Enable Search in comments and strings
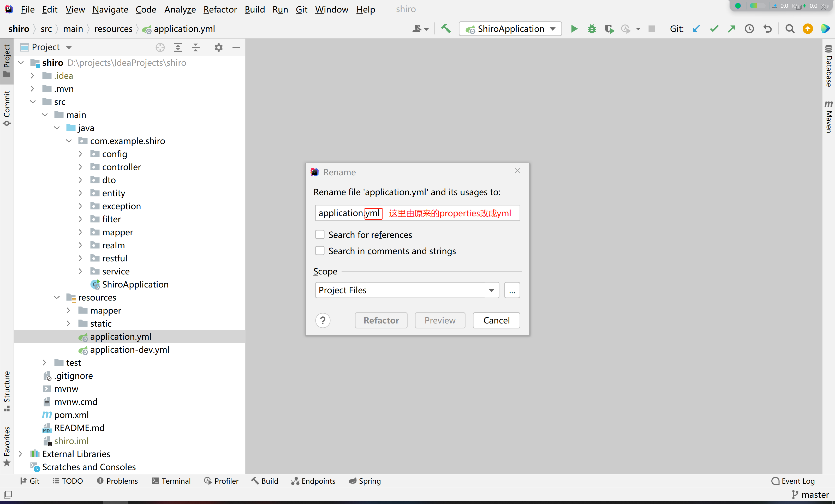835x504 pixels. tap(320, 251)
